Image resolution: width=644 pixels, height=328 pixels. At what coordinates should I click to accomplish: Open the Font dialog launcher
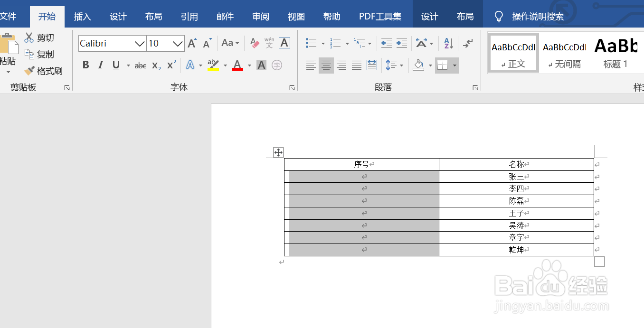click(292, 88)
